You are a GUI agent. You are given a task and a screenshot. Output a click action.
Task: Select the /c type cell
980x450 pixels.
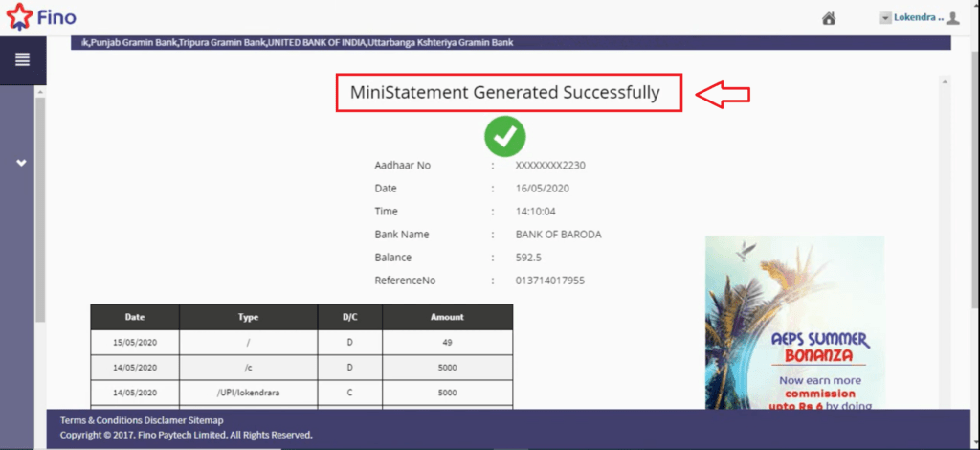[x=248, y=368]
